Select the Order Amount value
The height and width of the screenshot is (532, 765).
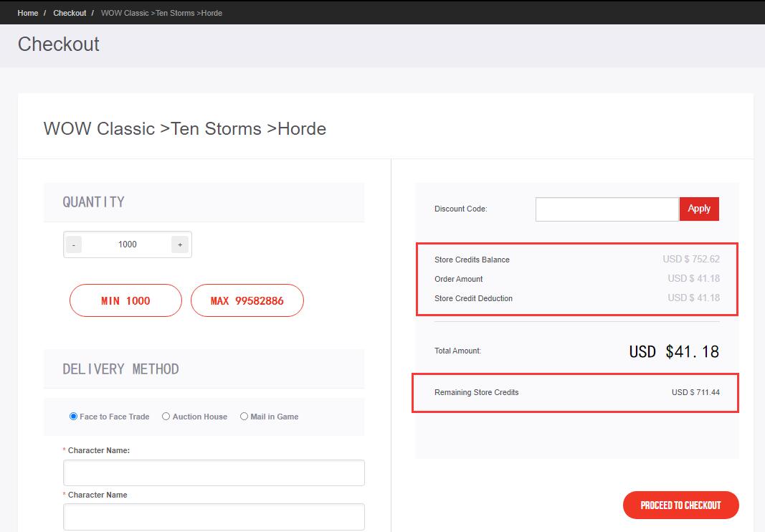point(694,279)
